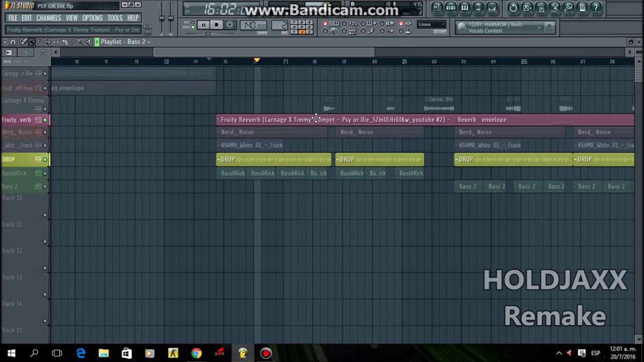Mute the Fruity..verb track

pyautogui.click(x=45, y=120)
